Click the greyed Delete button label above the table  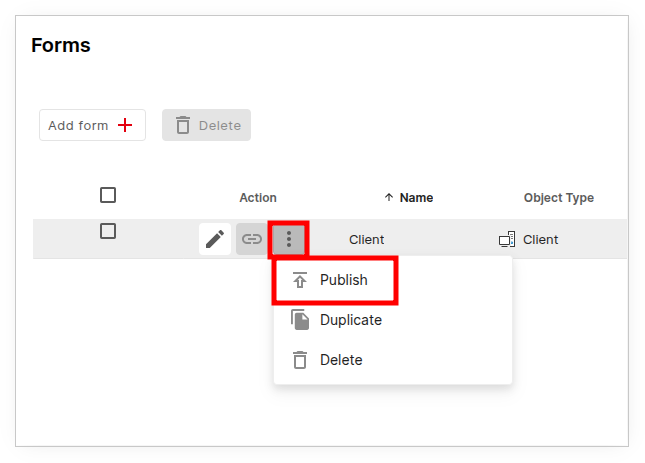coord(220,125)
